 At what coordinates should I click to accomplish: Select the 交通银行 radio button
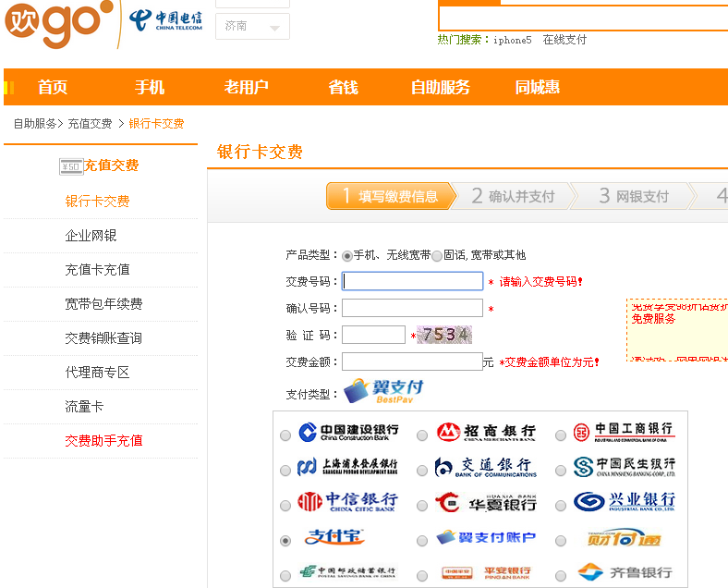(422, 471)
